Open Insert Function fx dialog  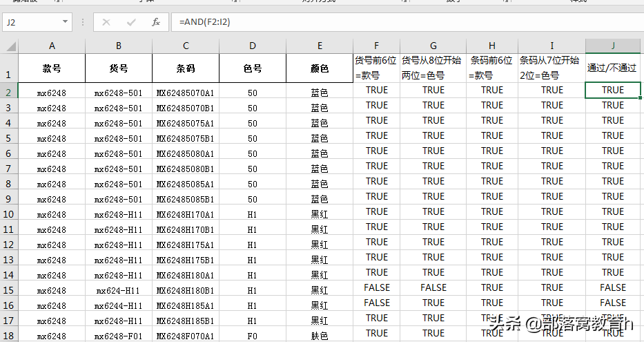pyautogui.click(x=156, y=22)
